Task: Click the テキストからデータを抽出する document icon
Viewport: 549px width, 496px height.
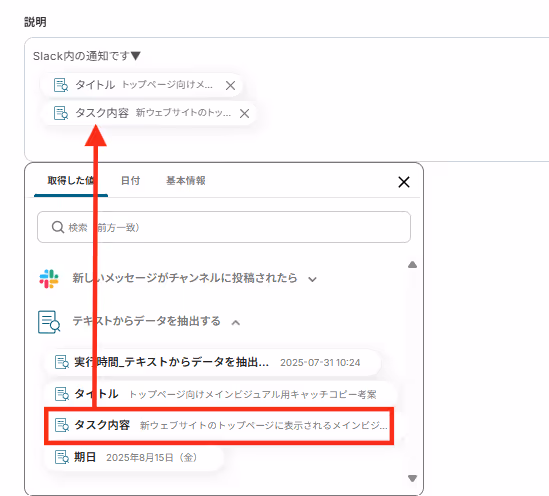Action: (x=49, y=322)
